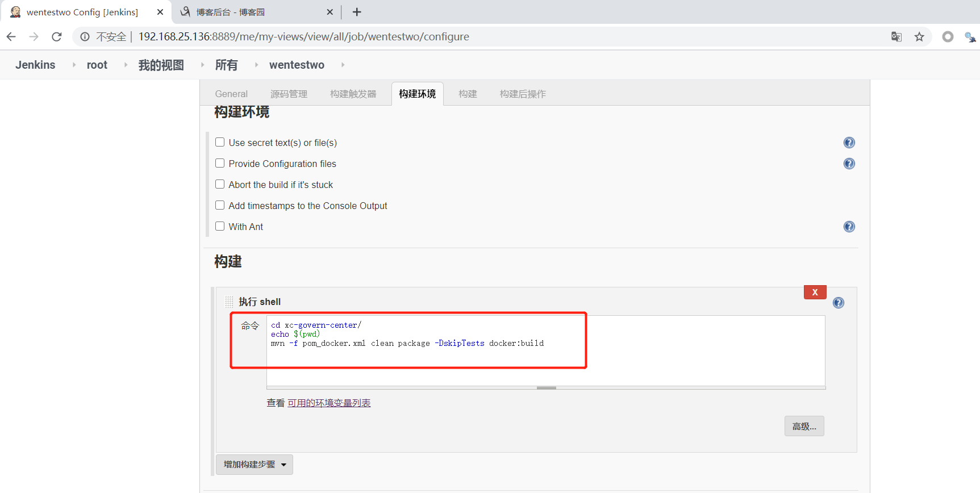Open the 我的视图 breadcrumb link
This screenshot has height=493, width=980.
coord(161,65)
